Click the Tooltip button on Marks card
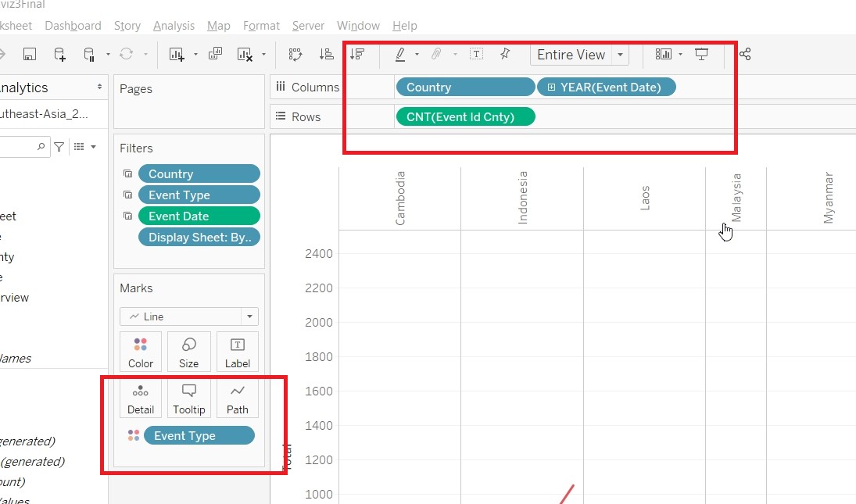This screenshot has height=504, width=856. pos(188,398)
